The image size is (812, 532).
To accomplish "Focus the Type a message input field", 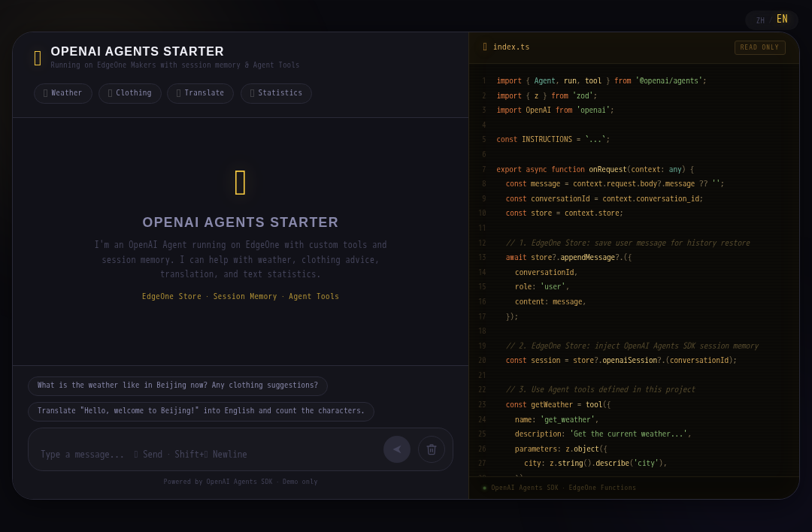I will [x=208, y=454].
